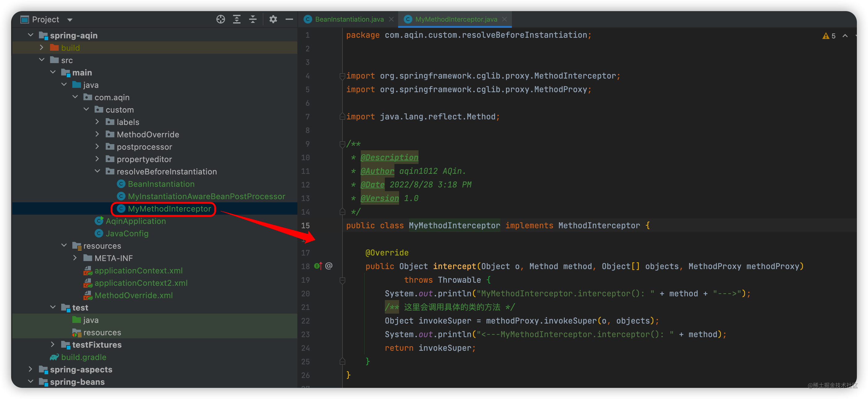Viewport: 868px width, 399px height.
Task: Click the java source folder icon under main
Action: 76,84
